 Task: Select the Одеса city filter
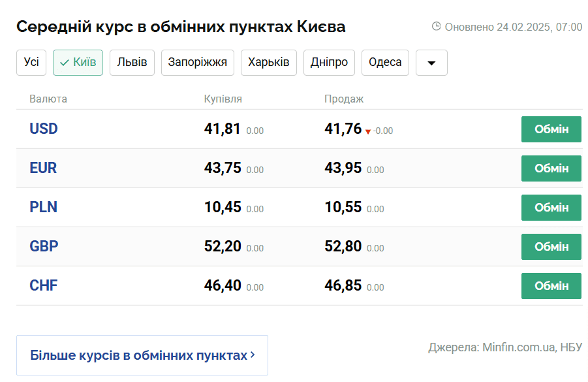[x=385, y=63]
